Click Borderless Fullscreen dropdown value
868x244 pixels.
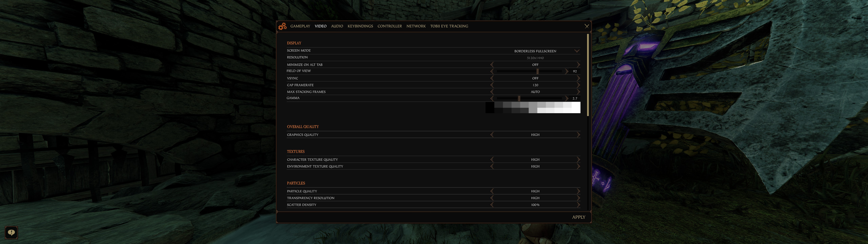tap(535, 51)
